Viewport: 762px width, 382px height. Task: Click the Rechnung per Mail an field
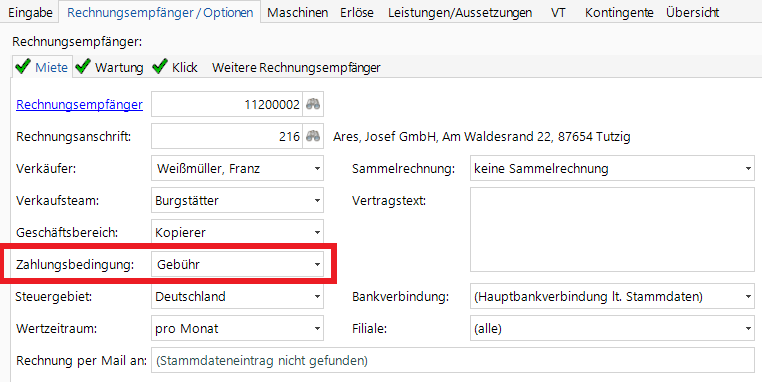pyautogui.click(x=453, y=361)
